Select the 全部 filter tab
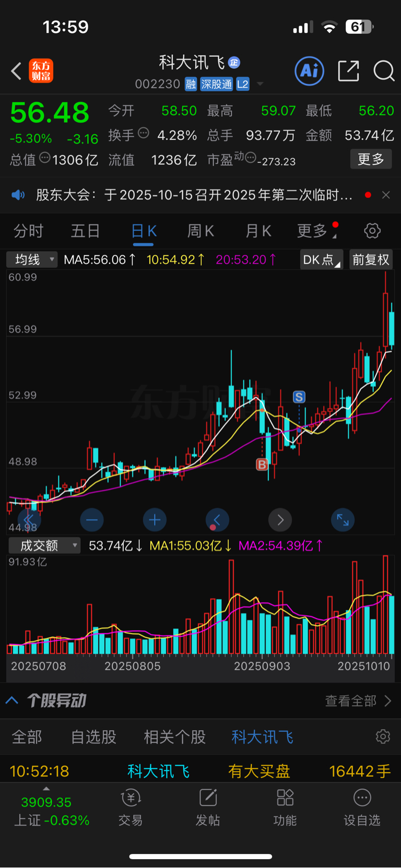This screenshot has height=868, width=401. click(x=27, y=737)
